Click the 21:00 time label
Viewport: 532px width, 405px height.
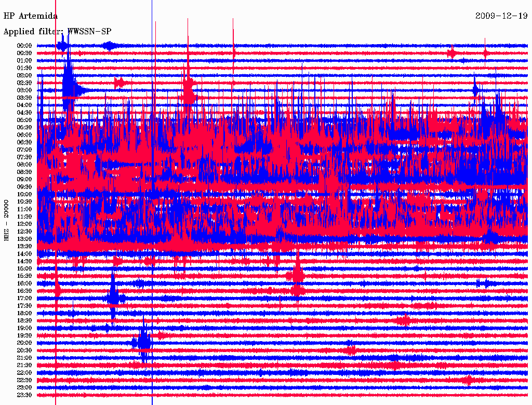point(24,358)
